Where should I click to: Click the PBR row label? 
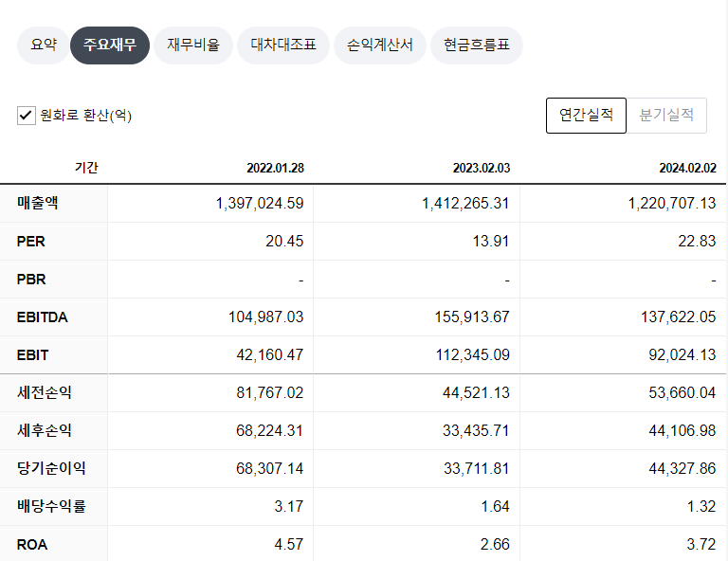pyautogui.click(x=31, y=280)
